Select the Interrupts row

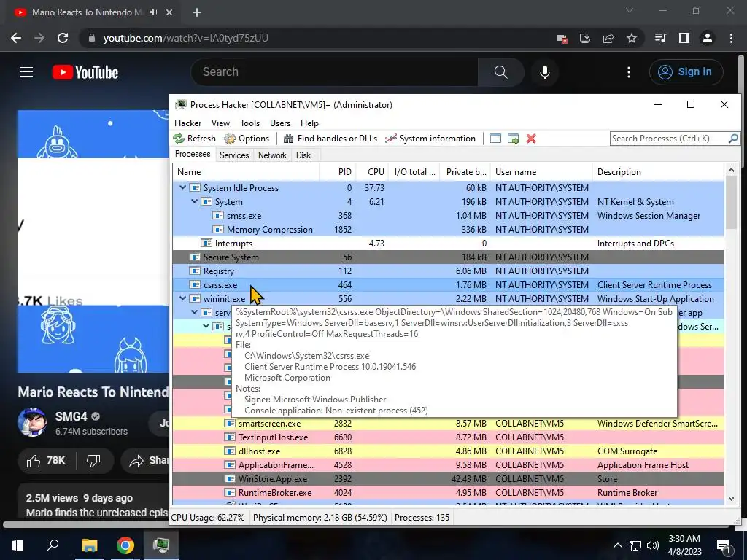pyautogui.click(x=449, y=244)
